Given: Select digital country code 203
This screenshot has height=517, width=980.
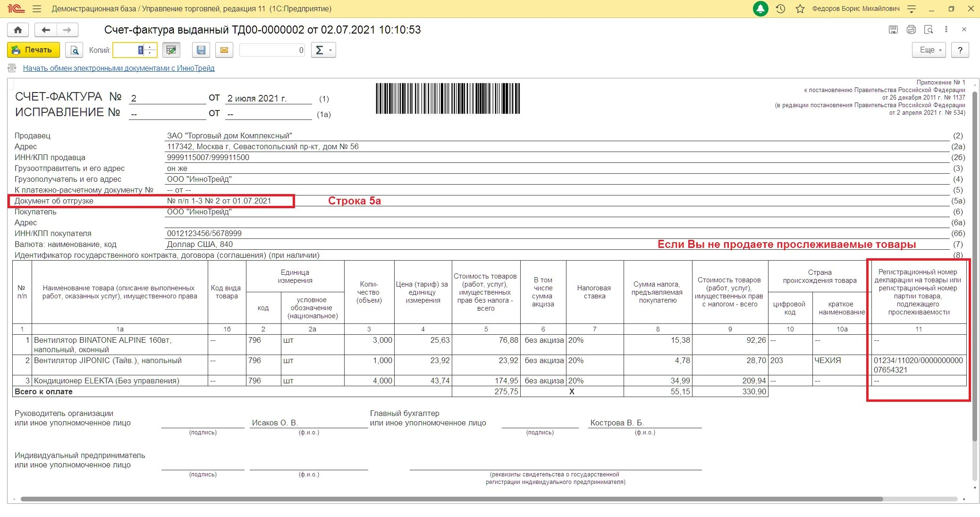Looking at the screenshot, I should pos(790,365).
